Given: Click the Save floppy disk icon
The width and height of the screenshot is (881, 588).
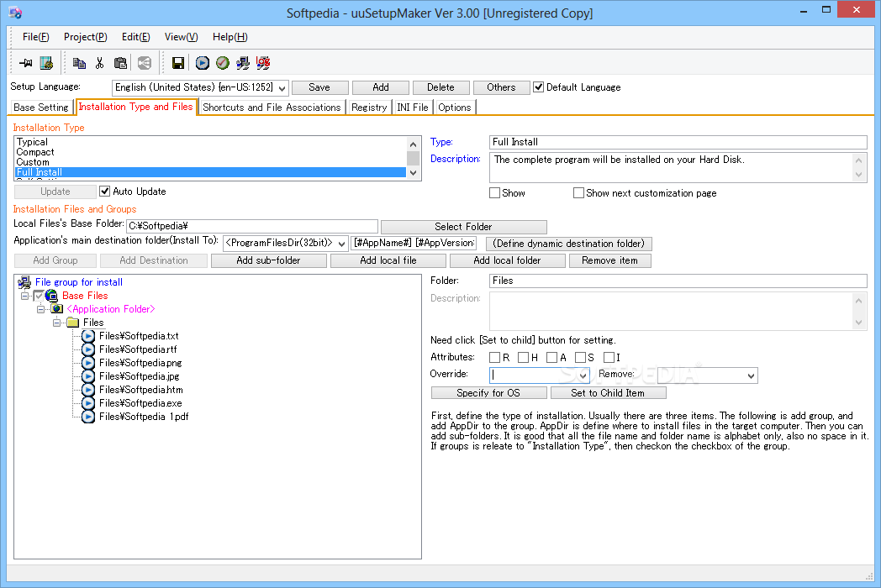Looking at the screenshot, I should [178, 63].
